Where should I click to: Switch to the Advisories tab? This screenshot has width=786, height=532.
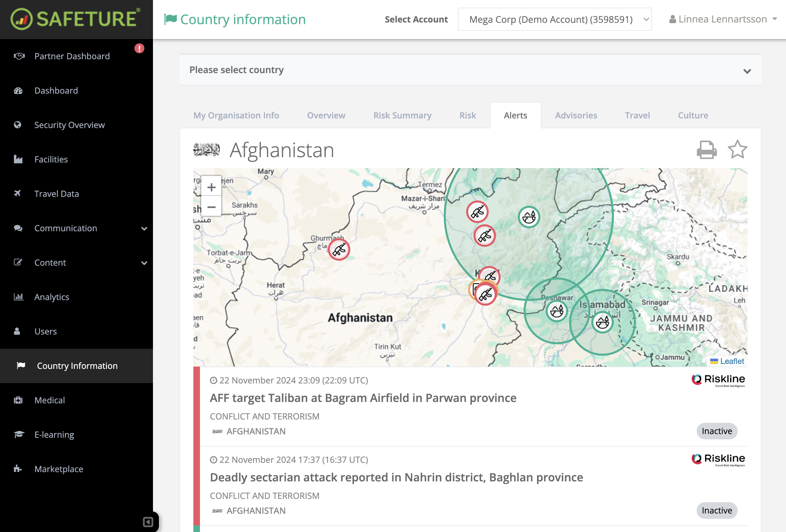[576, 115]
